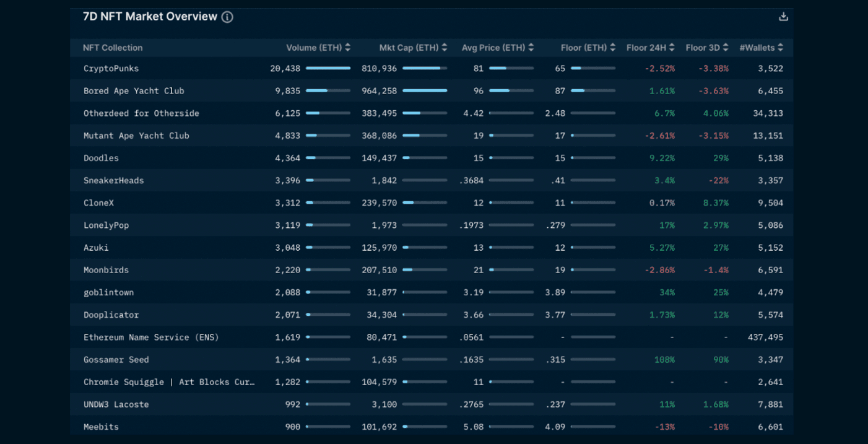Sort table by Floor (ETH) arrows
This screenshot has width=868, height=444.
pos(613,48)
